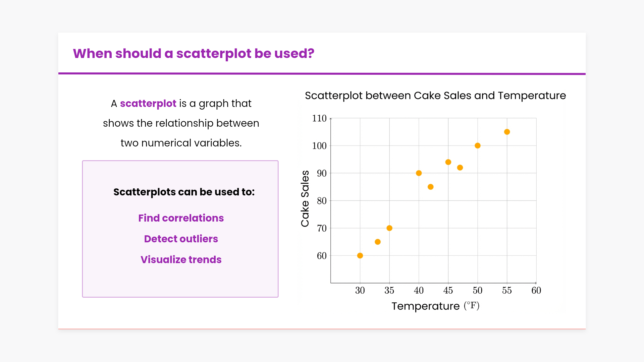Click the 'Detect outliers' text
644x362 pixels.
181,239
